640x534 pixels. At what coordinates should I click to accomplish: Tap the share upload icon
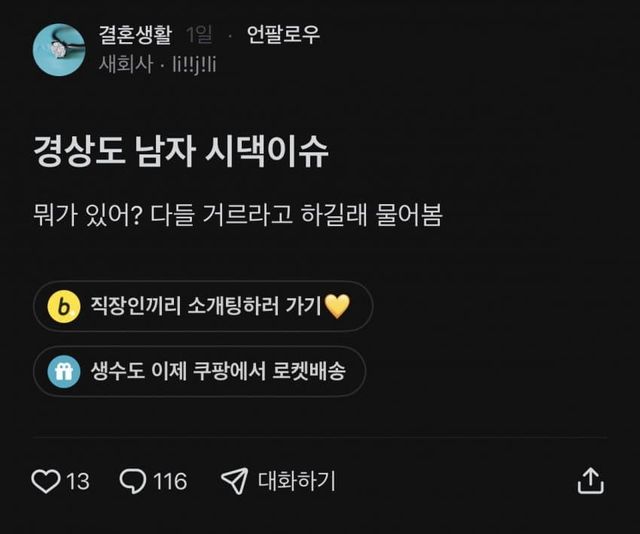coord(591,481)
